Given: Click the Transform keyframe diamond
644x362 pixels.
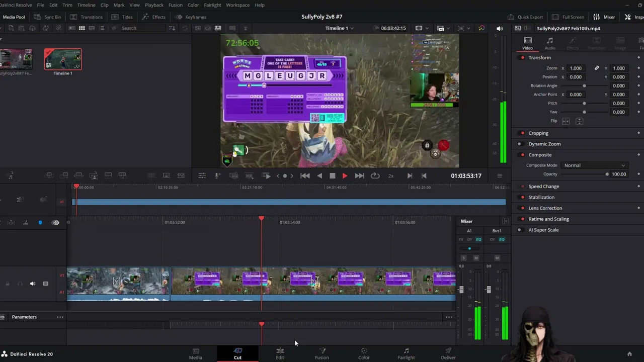Looking at the screenshot, I should pyautogui.click(x=639, y=57).
